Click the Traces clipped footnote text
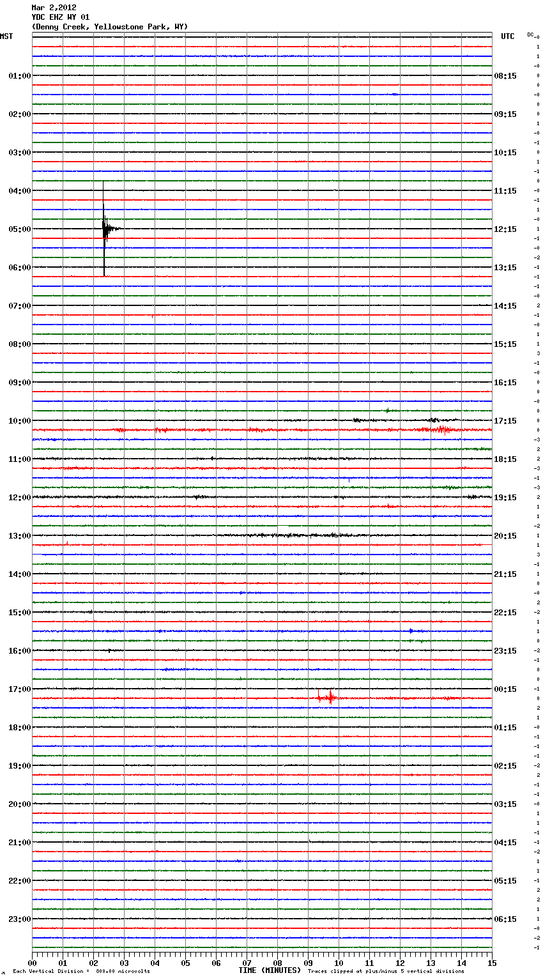 [386, 971]
